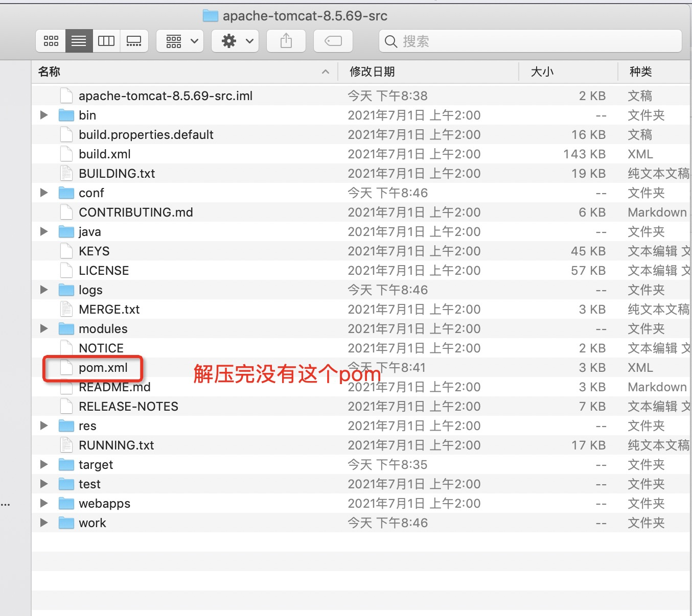This screenshot has width=692, height=616.
Task: Click the LICENSE file icon
Action: (66, 270)
